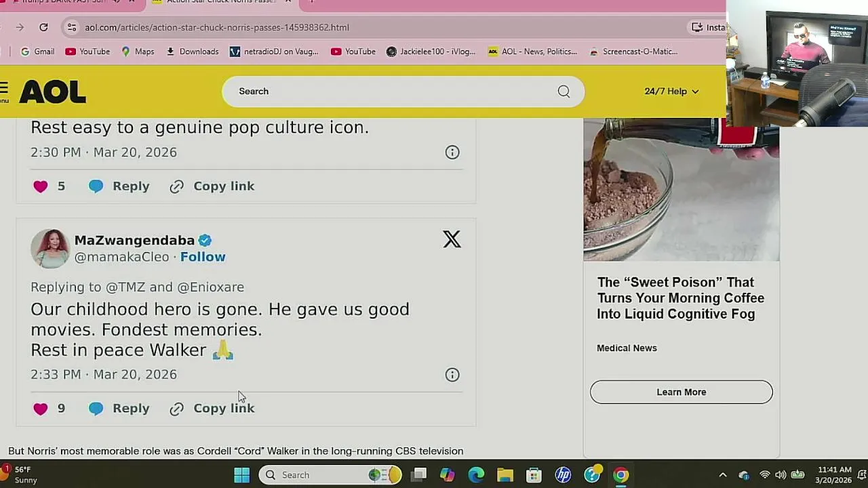
Task: Open the 2:33 PM · Mar 20, 2026 timestamp
Action: point(104,375)
